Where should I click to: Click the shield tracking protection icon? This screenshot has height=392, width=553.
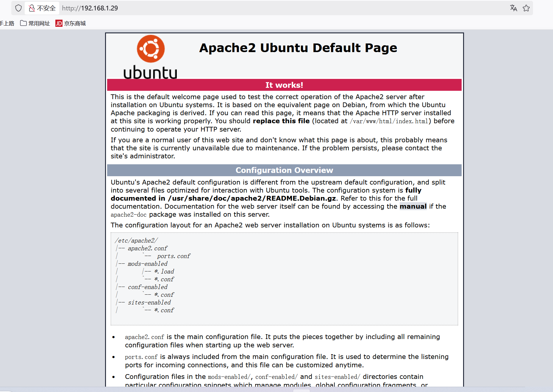(18, 8)
